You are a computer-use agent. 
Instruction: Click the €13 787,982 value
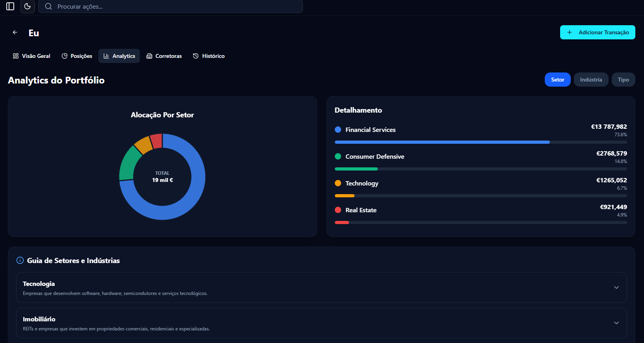pos(609,126)
